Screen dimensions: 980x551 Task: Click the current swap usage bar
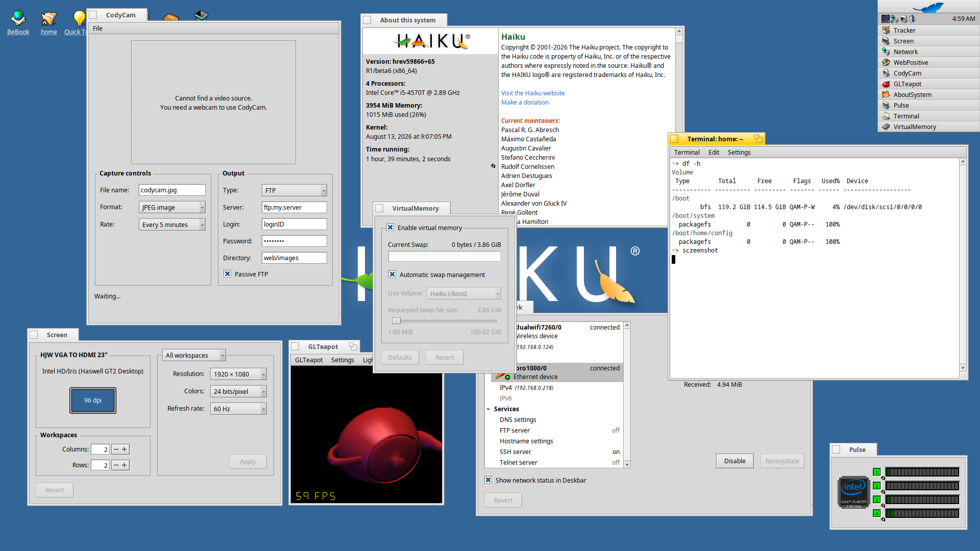[445, 256]
